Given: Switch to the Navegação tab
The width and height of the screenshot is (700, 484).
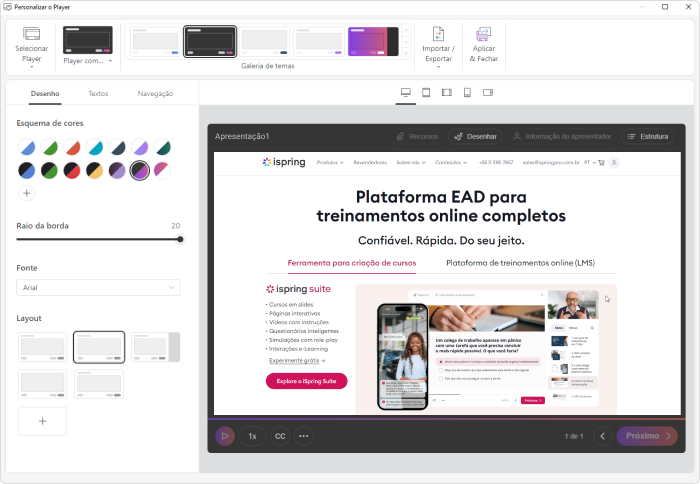Looking at the screenshot, I should pyautogui.click(x=155, y=93).
